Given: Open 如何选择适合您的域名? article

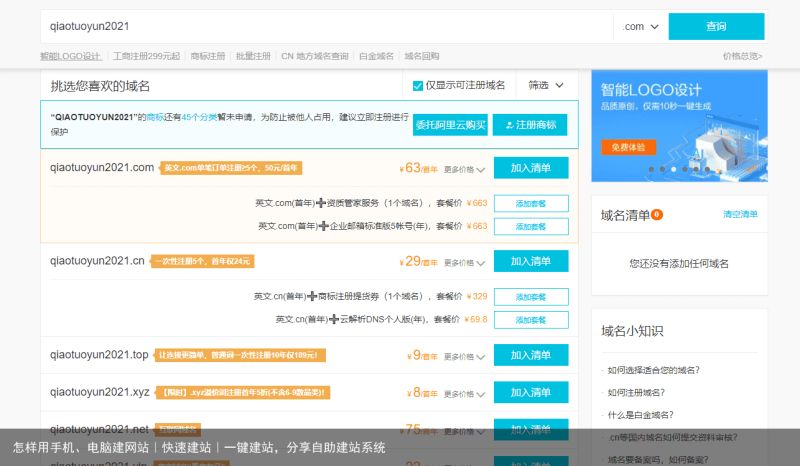Looking at the screenshot, I should [653, 370].
